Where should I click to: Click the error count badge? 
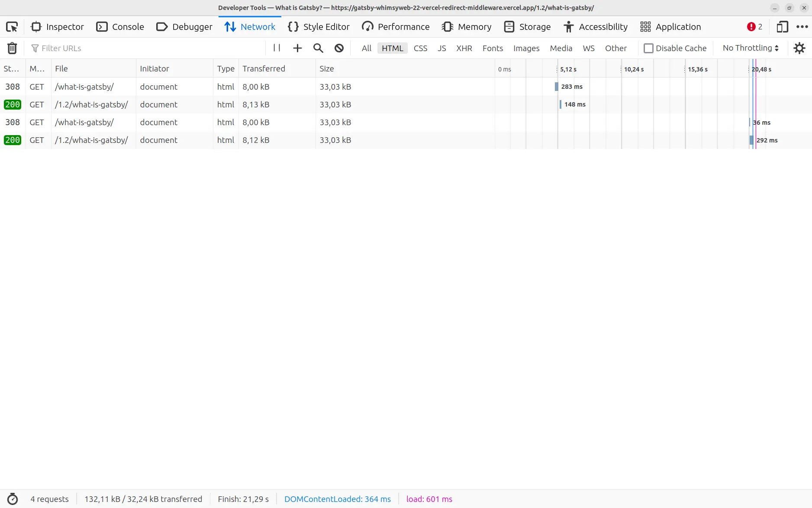tap(754, 27)
